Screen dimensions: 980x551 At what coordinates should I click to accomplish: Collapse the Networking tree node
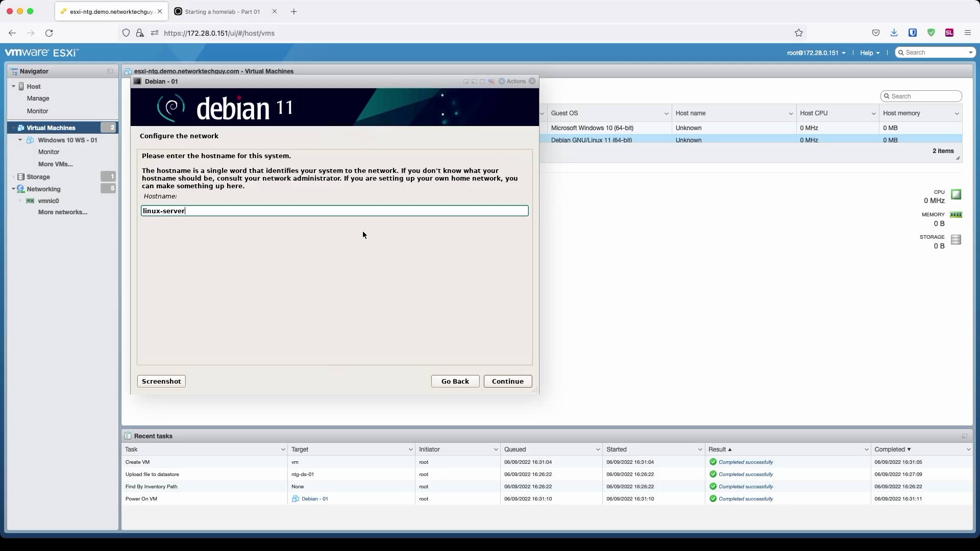point(13,189)
